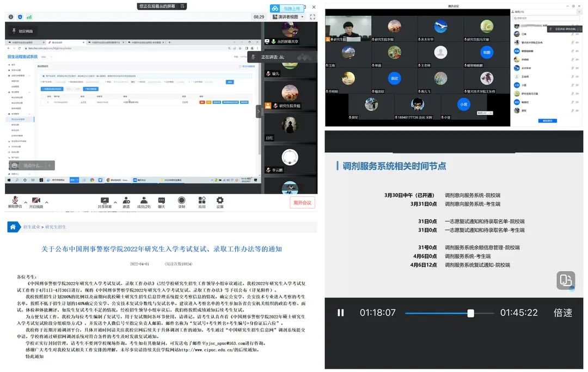Click the floating screen-rotate icon on the video
Image resolution: width=588 pixels, height=372 pixels.
pos(566,280)
